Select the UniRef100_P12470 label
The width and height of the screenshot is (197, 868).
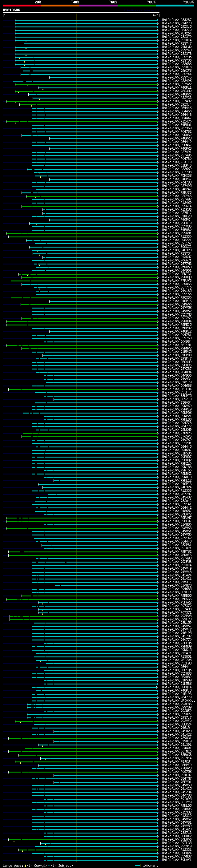pyautogui.click(x=176, y=122)
